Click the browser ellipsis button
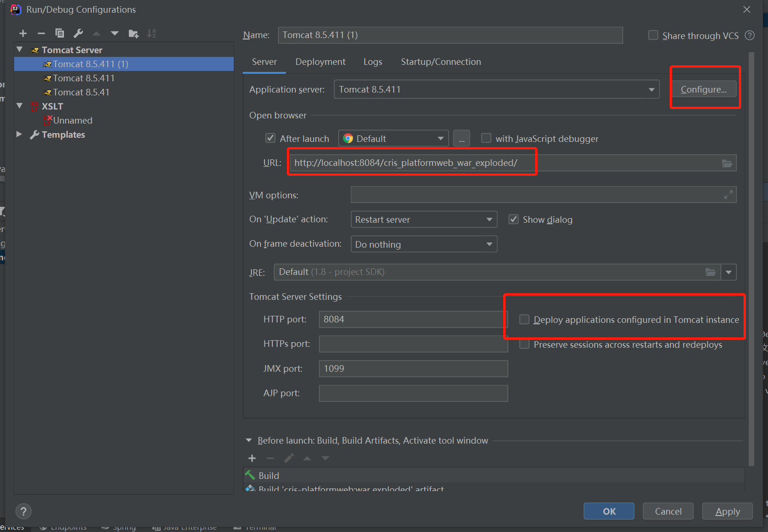 [x=462, y=139]
